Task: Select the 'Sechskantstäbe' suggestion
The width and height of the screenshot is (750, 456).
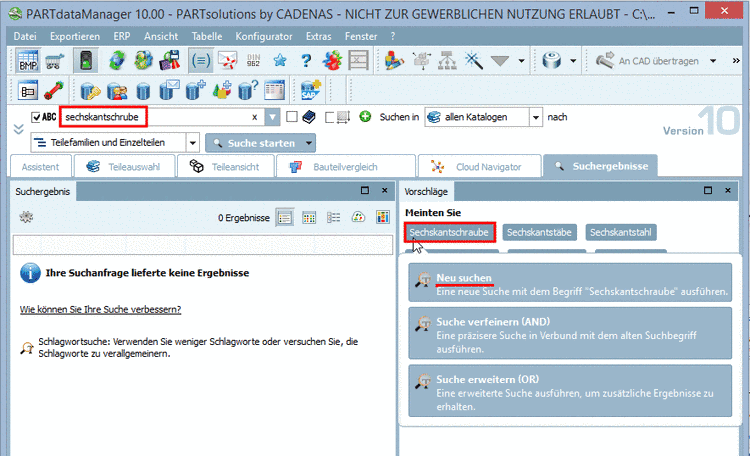Action: (540, 232)
